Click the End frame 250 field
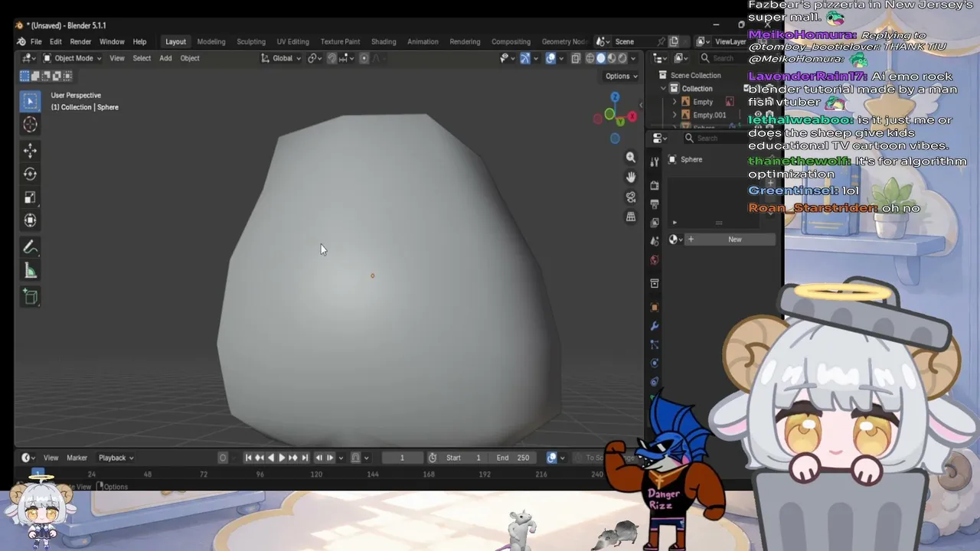980x551 pixels. click(513, 458)
